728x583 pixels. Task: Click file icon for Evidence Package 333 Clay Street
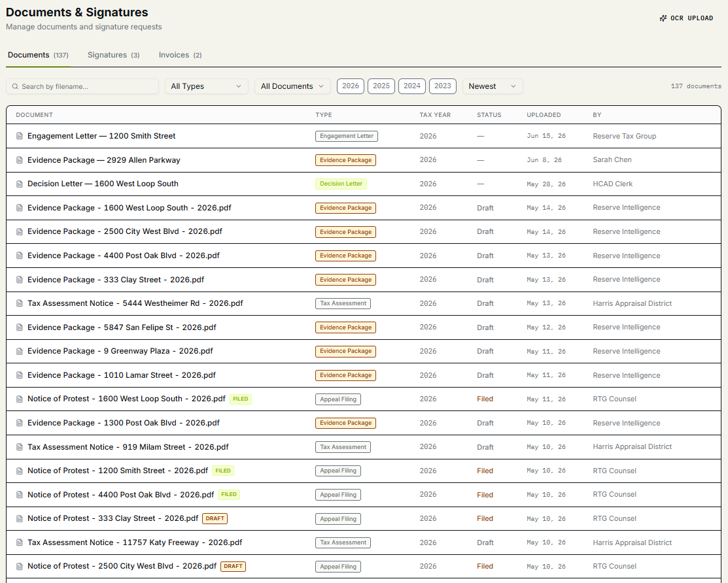click(x=20, y=280)
